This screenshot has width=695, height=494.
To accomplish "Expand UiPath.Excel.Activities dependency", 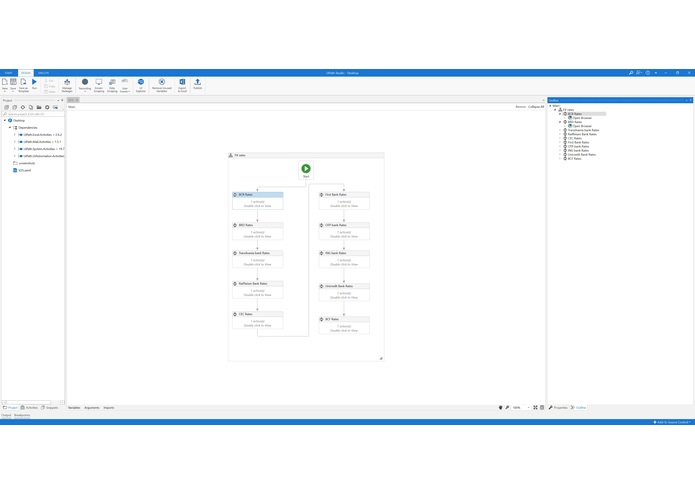I will [x=15, y=135].
